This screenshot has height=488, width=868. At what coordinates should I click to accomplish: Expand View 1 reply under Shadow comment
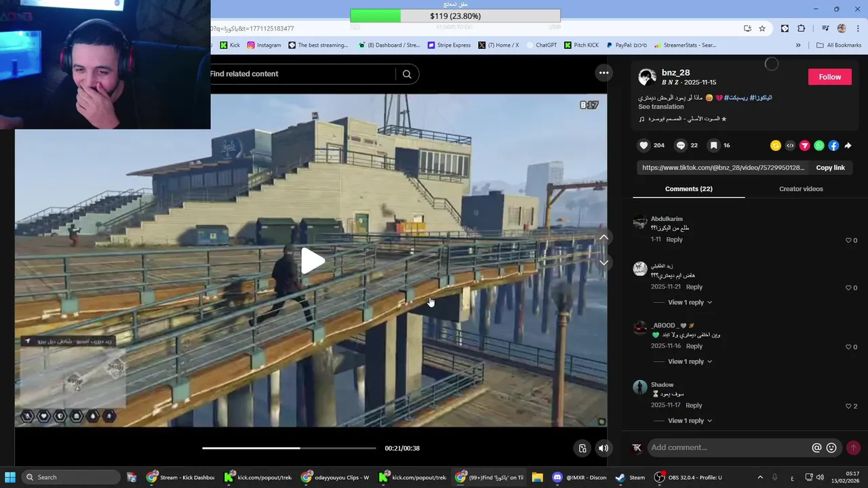click(690, 421)
